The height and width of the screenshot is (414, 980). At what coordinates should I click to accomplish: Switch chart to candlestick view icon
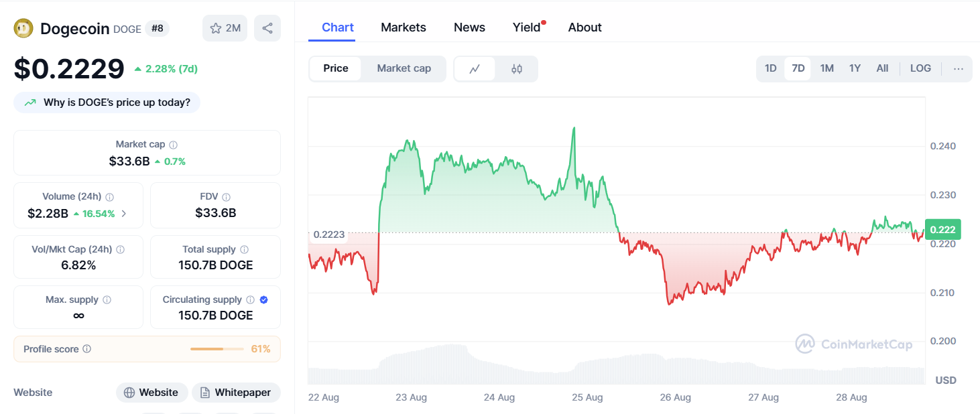517,68
